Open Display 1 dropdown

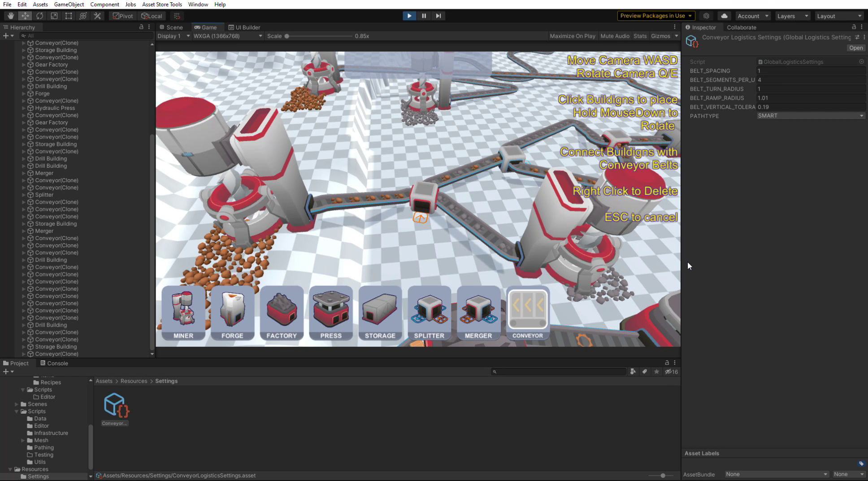coord(174,36)
